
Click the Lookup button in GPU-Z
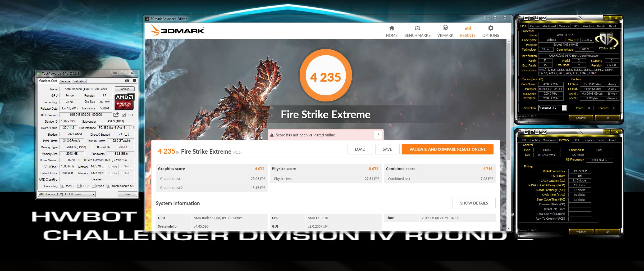tap(124, 89)
